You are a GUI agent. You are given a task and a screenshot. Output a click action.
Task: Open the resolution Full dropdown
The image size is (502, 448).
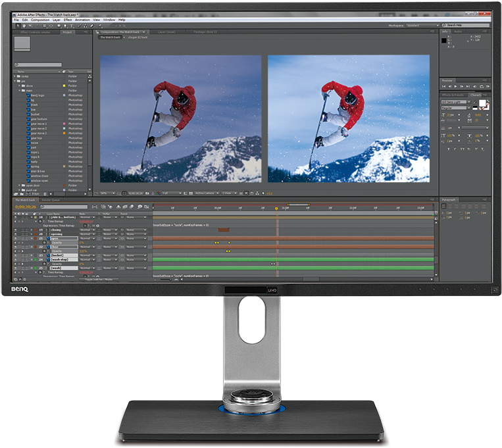[x=172, y=193]
